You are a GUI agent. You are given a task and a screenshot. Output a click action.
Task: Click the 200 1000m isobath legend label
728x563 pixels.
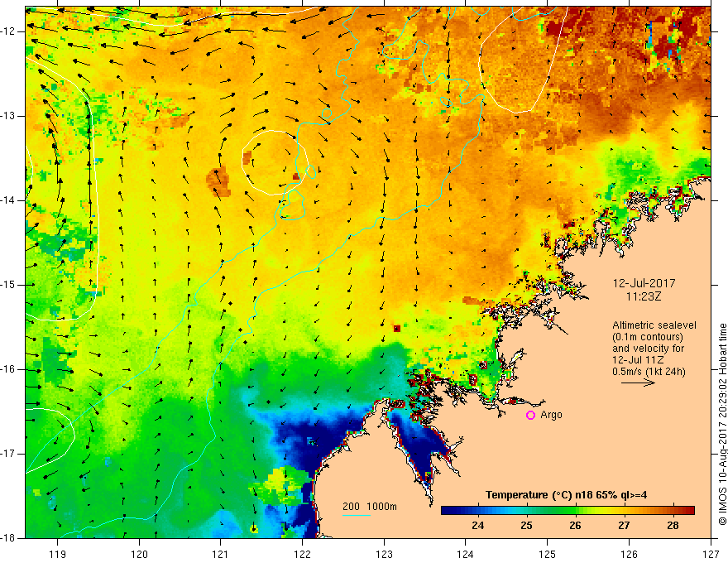(370, 507)
